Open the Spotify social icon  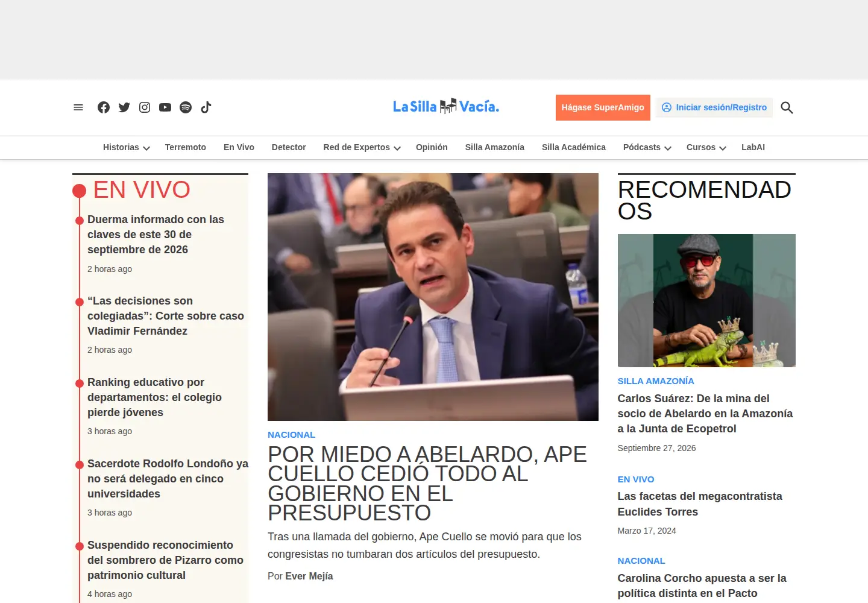[x=186, y=107]
